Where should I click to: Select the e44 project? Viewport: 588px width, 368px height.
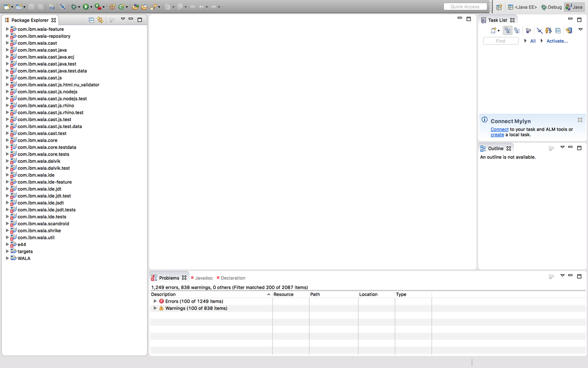(x=22, y=244)
